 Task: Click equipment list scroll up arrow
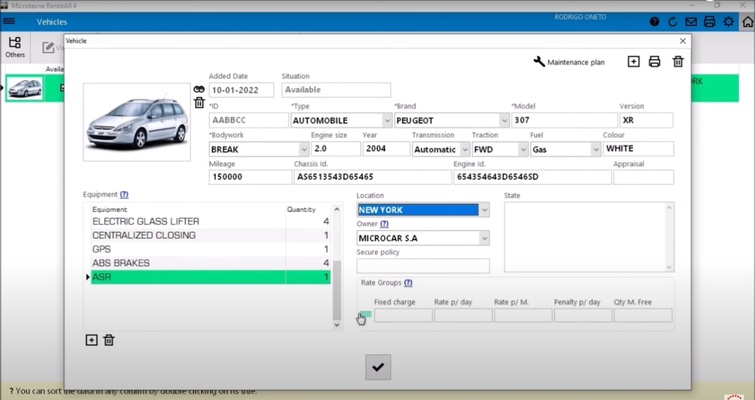(x=337, y=209)
